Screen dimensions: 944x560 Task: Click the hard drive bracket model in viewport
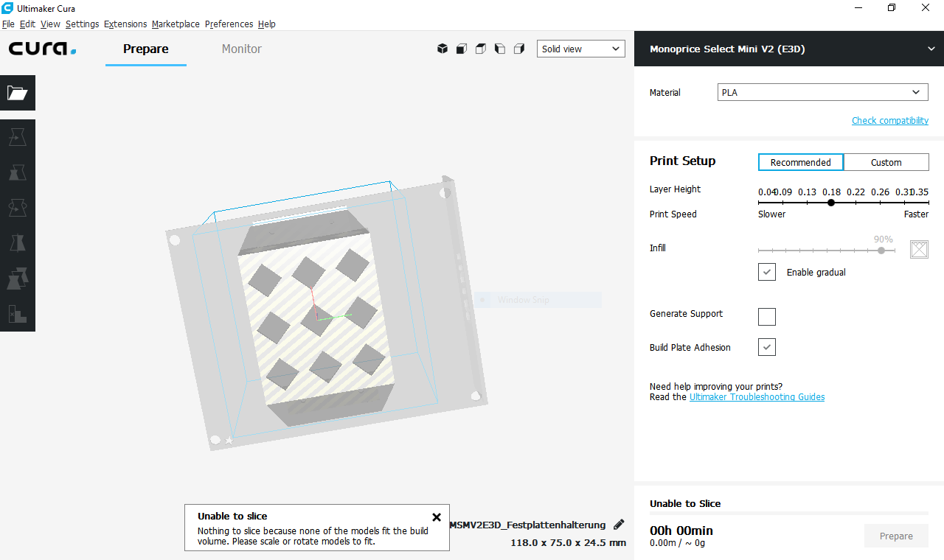(x=317, y=317)
